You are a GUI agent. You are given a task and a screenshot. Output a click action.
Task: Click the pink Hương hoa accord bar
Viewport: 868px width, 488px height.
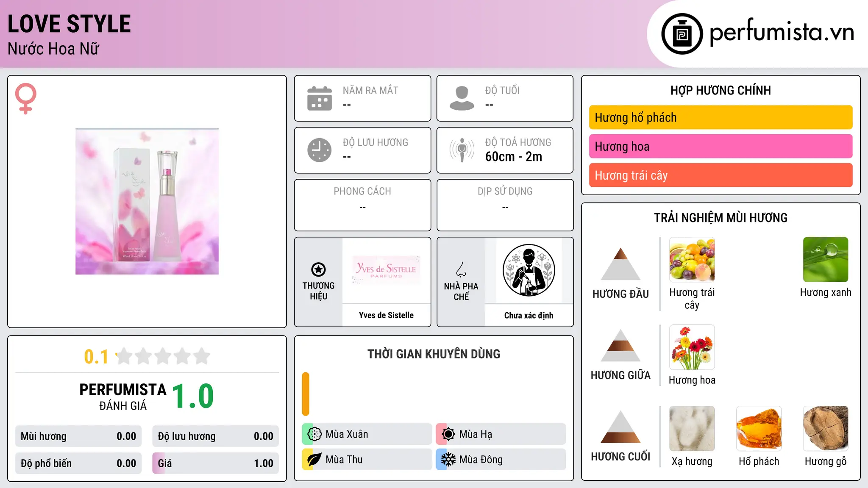(721, 146)
